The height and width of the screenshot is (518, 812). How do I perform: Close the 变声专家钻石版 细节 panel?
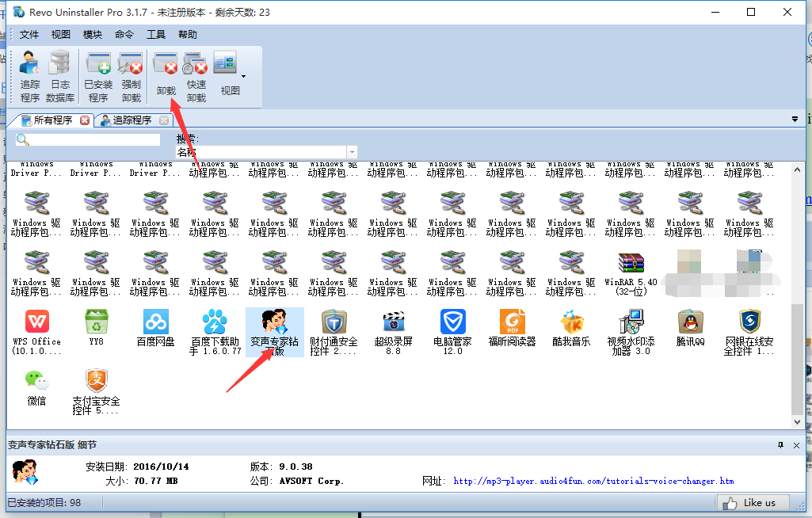[x=796, y=445]
